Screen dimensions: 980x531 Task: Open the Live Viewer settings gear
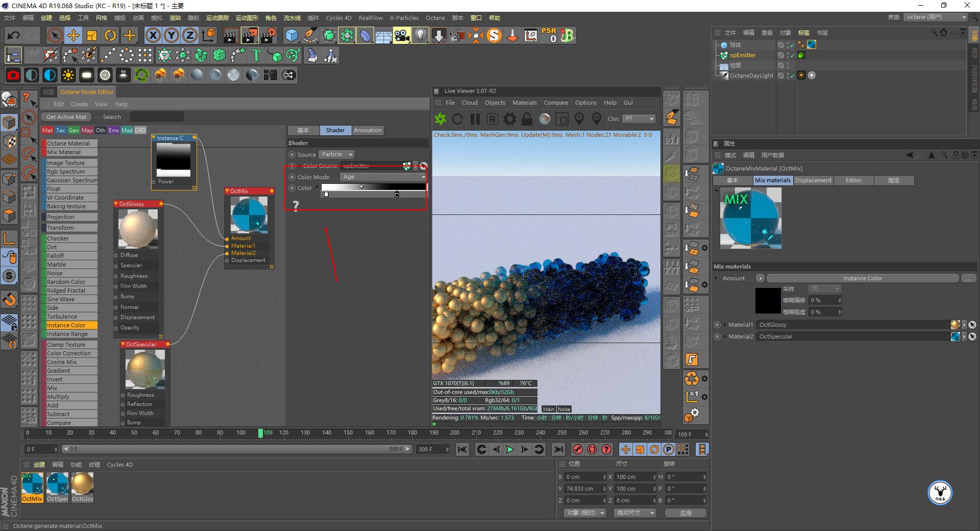click(x=509, y=119)
